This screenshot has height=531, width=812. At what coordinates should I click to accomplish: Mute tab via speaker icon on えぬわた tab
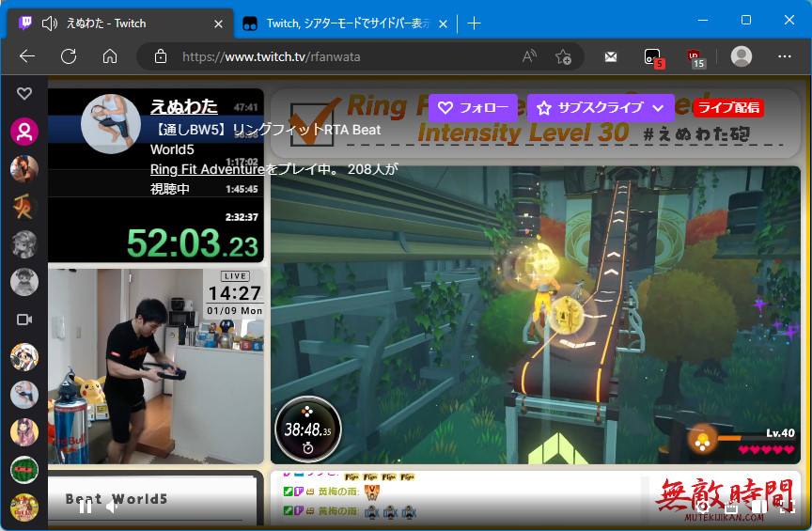(50, 23)
